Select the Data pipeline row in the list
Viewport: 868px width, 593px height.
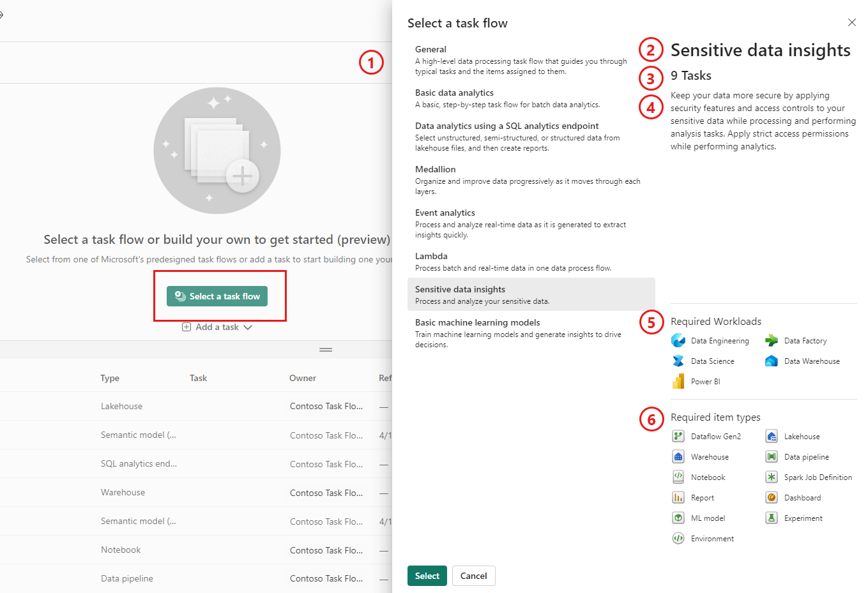coord(196,578)
